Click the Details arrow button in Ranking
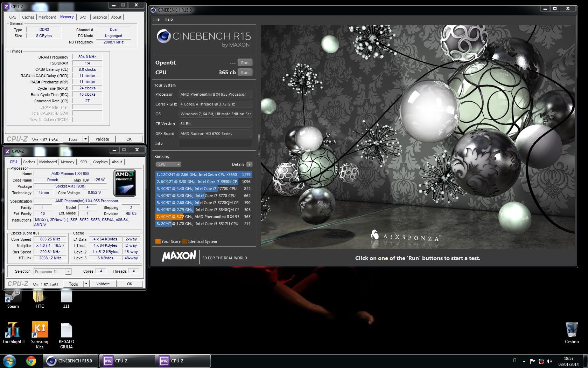Viewport: 588px width, 368px height. point(249,164)
